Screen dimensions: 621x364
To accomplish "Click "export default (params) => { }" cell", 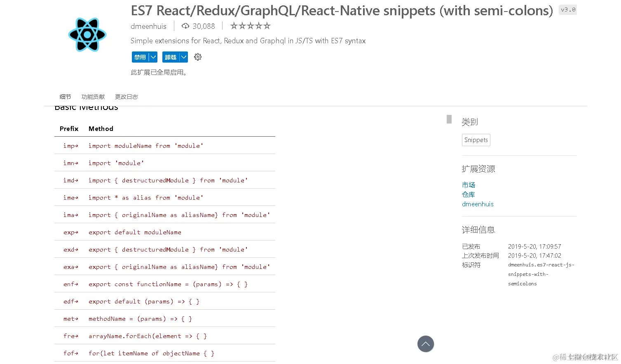I will (x=144, y=301).
